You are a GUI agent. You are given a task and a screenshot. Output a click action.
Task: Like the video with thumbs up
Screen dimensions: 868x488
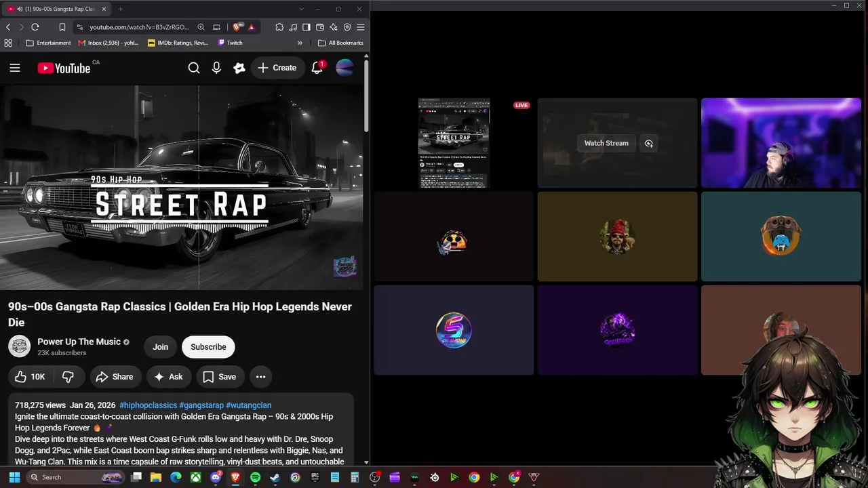[30, 377]
